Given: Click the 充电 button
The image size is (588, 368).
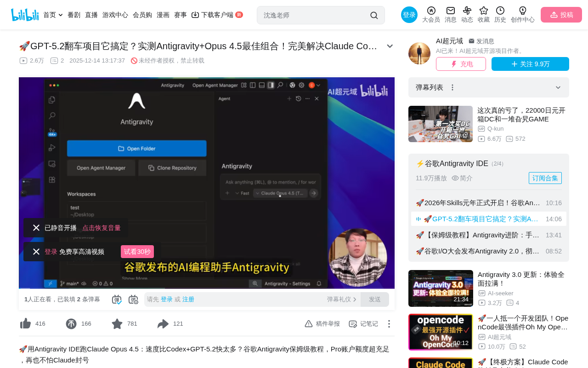Looking at the screenshot, I should coord(461,64).
